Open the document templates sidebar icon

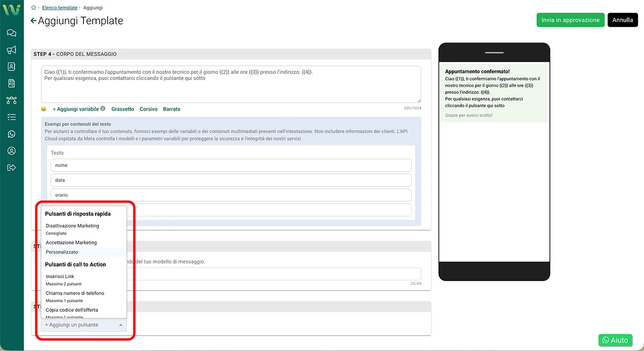click(11, 83)
